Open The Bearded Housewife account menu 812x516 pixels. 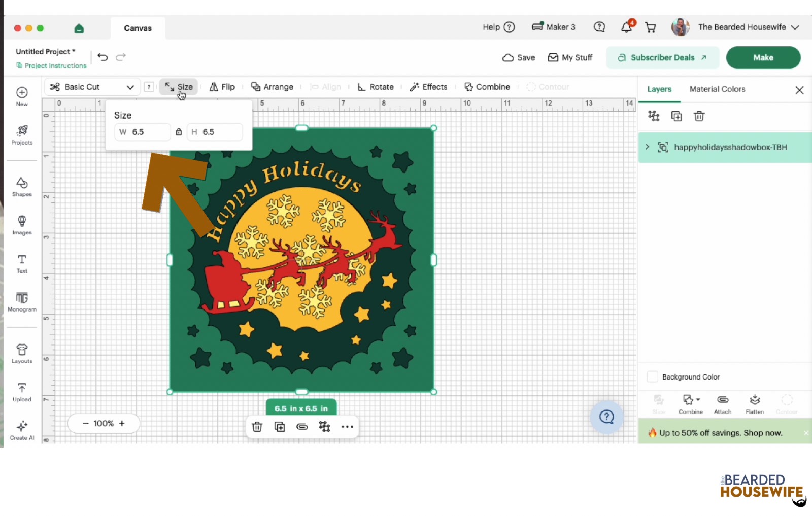tap(749, 27)
